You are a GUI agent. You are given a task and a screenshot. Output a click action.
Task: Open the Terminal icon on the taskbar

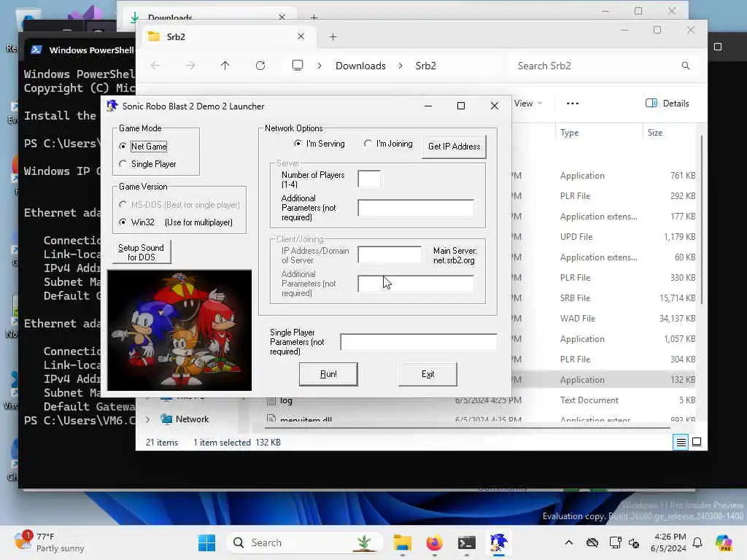(466, 542)
